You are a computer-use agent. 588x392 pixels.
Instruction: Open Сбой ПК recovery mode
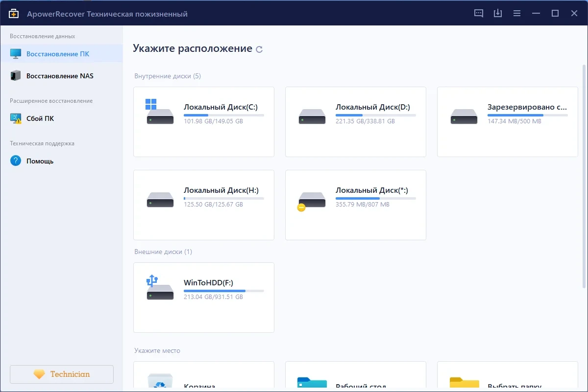tap(61, 118)
